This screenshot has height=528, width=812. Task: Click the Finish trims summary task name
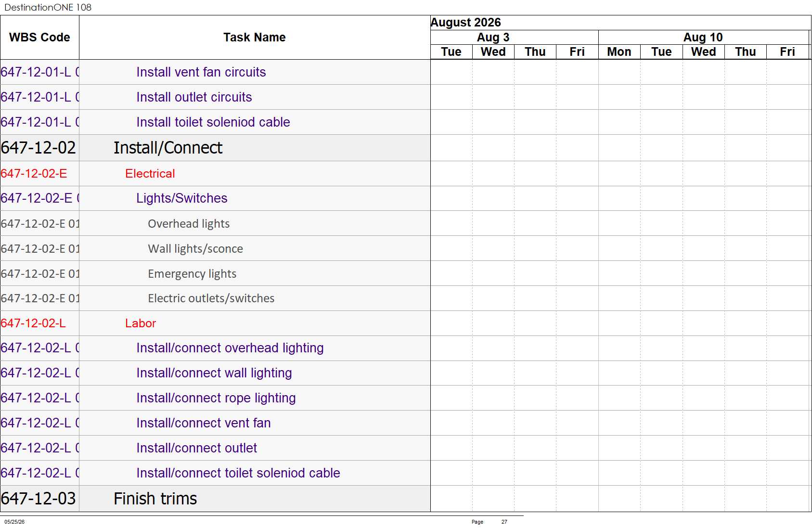coord(155,499)
